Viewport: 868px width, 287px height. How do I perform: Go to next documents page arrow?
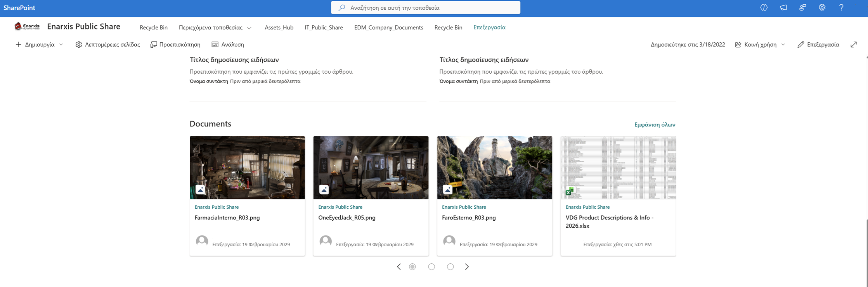coord(467,267)
